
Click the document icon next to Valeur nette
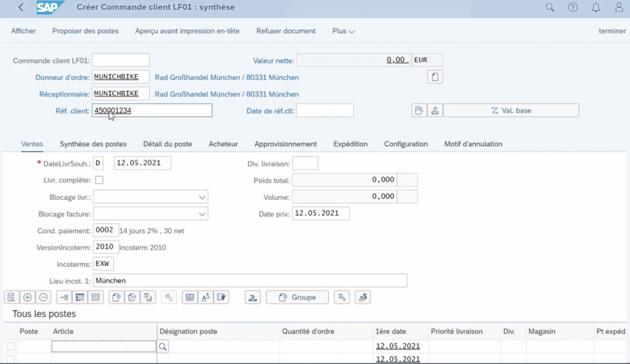click(x=435, y=77)
